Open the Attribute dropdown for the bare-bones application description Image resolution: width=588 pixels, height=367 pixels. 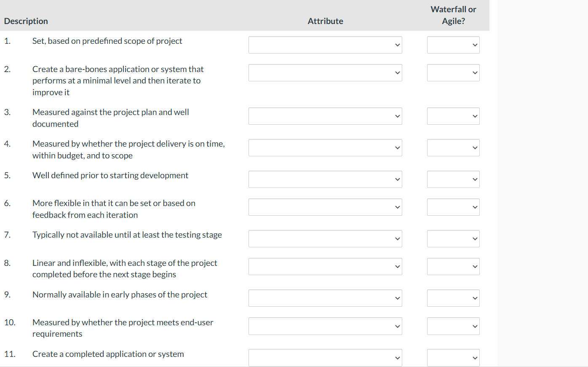(325, 72)
